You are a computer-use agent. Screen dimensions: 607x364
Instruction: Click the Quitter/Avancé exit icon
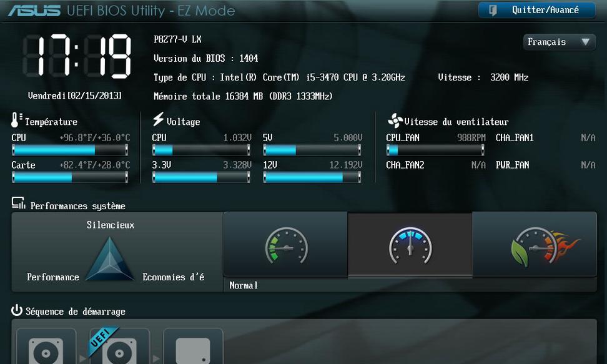pyautogui.click(x=493, y=10)
